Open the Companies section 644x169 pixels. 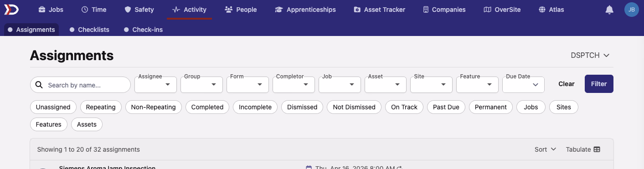[444, 10]
